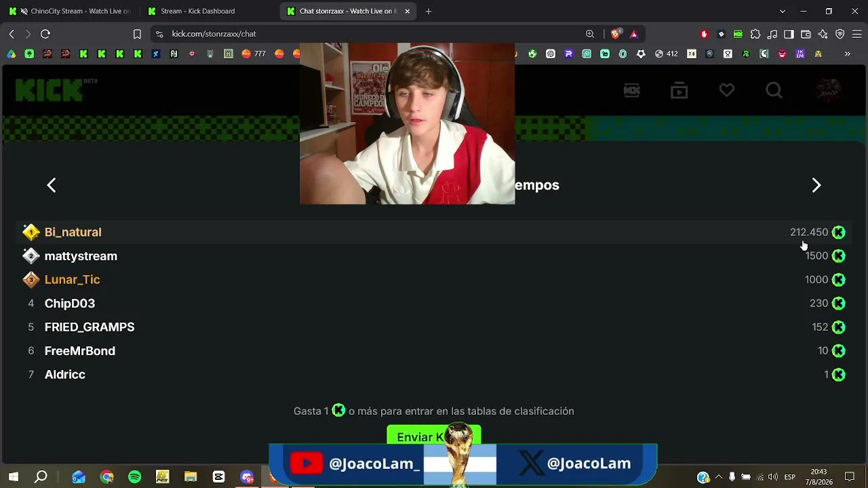Open the clock showing 20:43
Screen dimensions: 868x488
pyautogui.click(x=818, y=477)
